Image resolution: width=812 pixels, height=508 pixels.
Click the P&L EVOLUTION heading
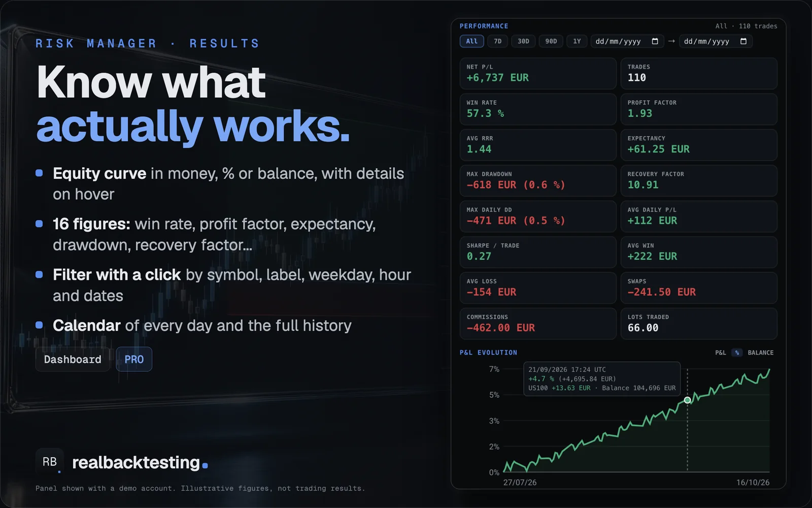pyautogui.click(x=488, y=353)
